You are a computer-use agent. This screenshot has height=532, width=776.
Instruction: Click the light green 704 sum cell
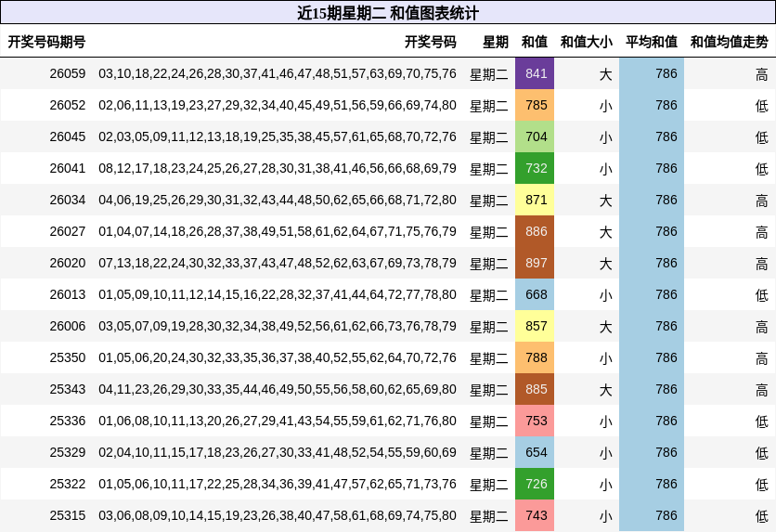(535, 137)
